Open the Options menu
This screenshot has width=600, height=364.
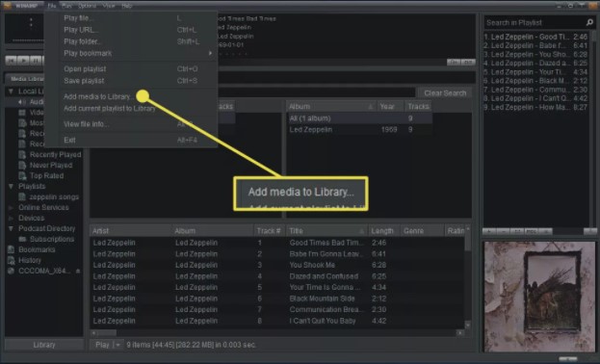click(87, 6)
